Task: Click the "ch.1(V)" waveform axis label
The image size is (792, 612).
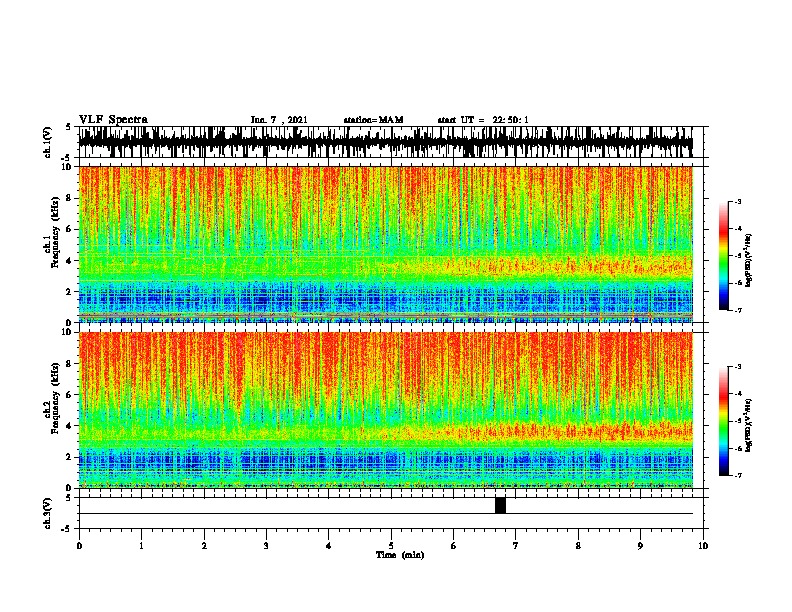Action: [47, 142]
